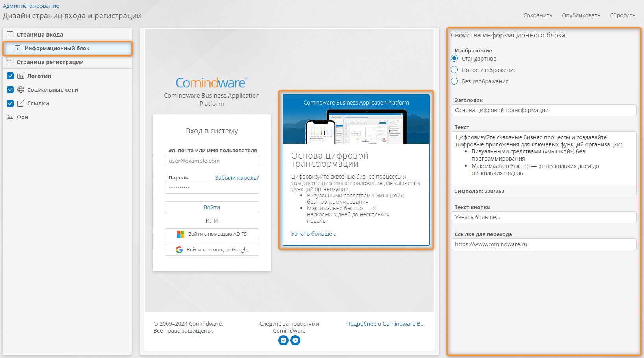Viewport: 644px width, 358px height.
Task: Click the Основа цифровой трансформации preview heading
Action: [x=330, y=160]
